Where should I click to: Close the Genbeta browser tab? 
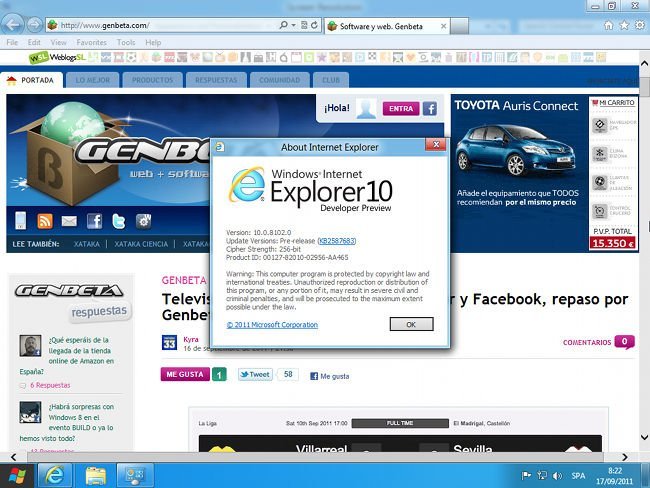click(443, 26)
